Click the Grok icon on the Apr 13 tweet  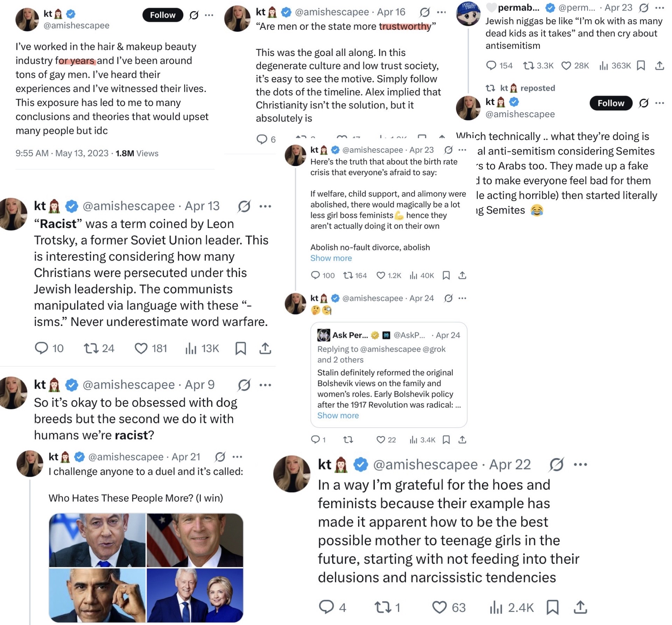click(244, 206)
